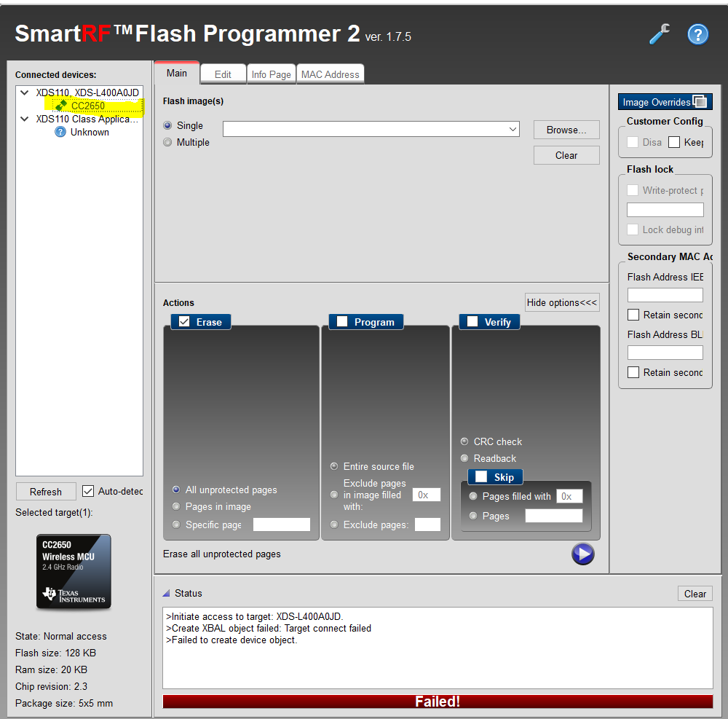Click Clear next to flash image

[566, 156]
